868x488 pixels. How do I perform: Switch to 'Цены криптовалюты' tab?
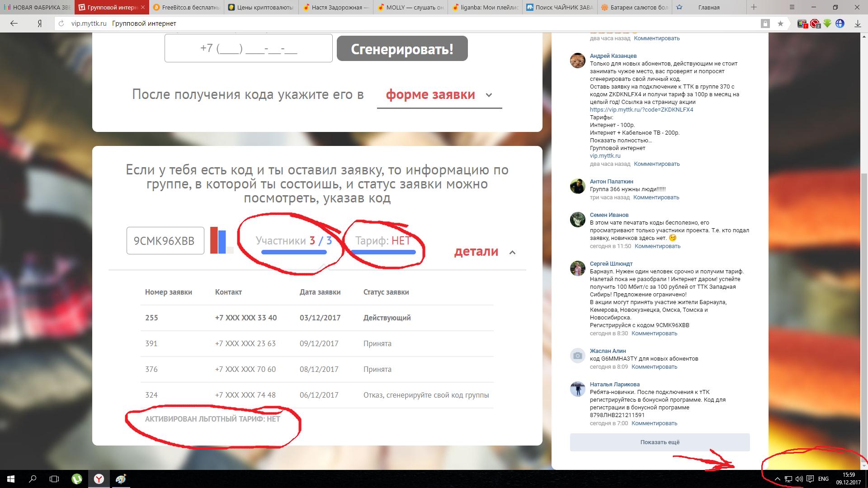pos(261,7)
